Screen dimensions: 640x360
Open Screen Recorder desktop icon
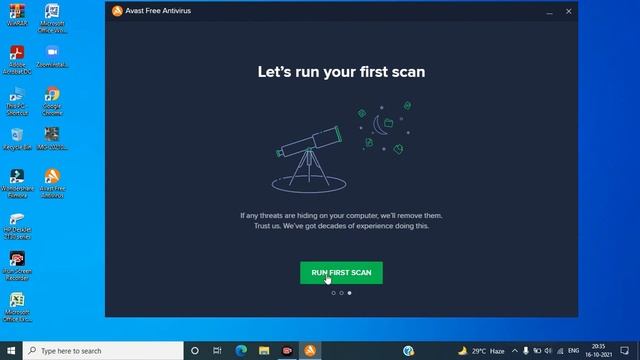[x=17, y=266]
